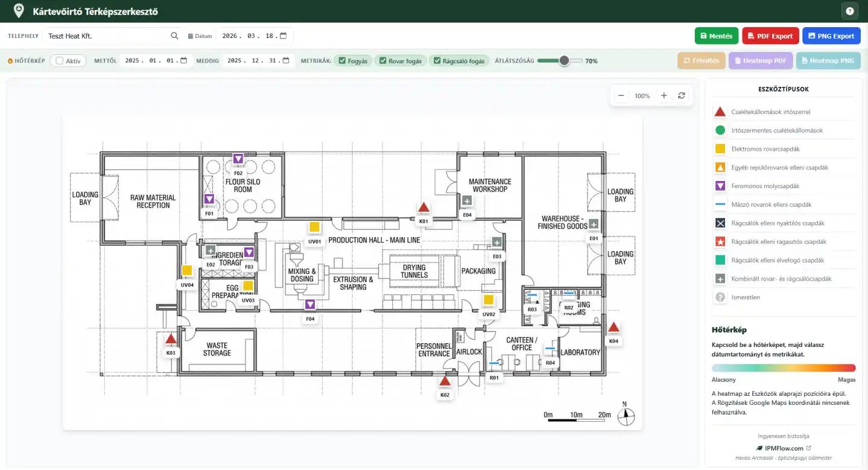Select bait station marker K01
The image size is (868, 470).
click(x=423, y=208)
